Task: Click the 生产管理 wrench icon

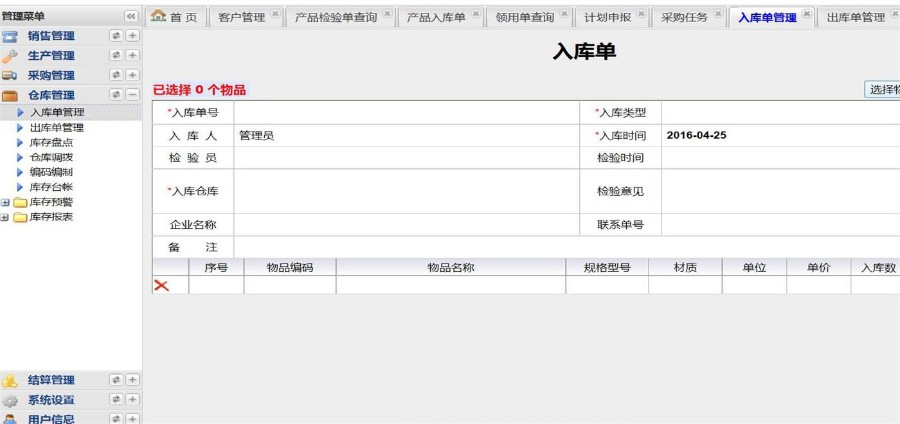Action: click(x=10, y=56)
